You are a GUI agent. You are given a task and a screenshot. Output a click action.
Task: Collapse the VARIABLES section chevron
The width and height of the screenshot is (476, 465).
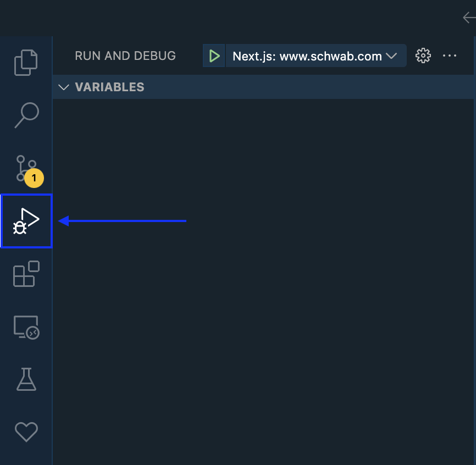tap(63, 87)
